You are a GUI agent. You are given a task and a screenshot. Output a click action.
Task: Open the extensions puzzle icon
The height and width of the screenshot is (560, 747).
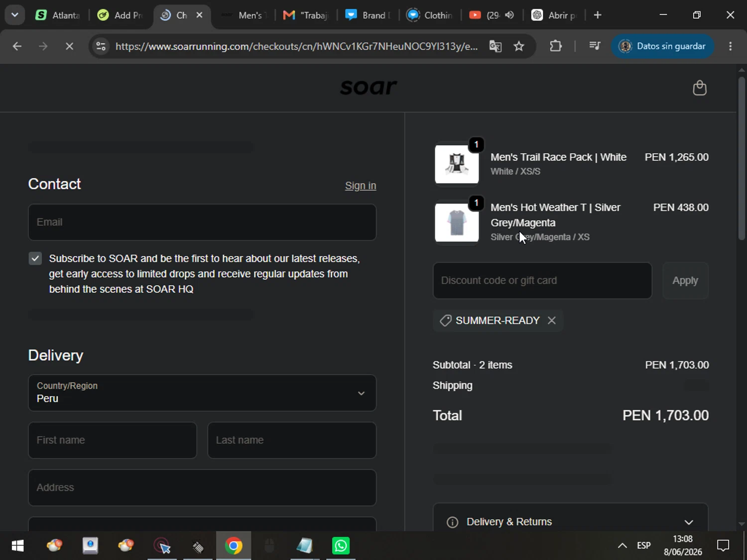(556, 46)
